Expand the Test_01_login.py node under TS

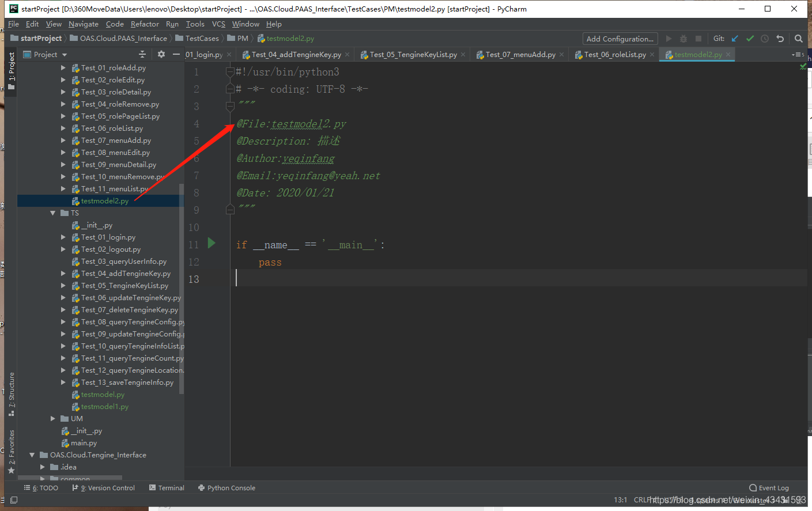pyautogui.click(x=63, y=237)
